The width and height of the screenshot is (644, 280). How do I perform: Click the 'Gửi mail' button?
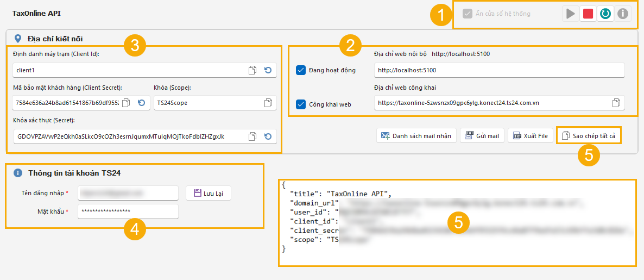pos(482,136)
